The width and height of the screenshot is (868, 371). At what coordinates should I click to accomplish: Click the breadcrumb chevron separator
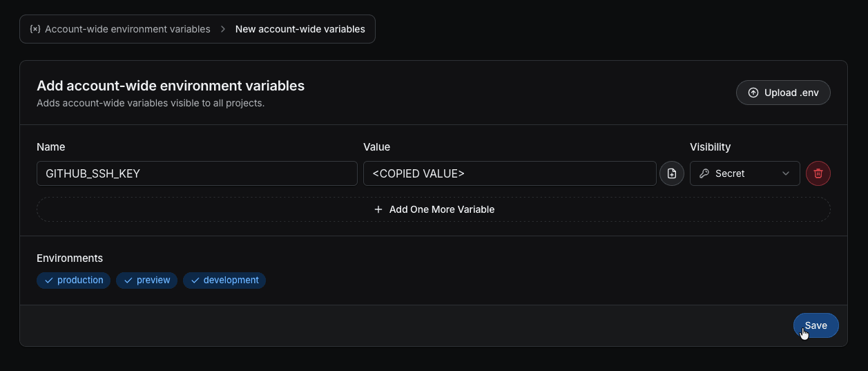pyautogui.click(x=223, y=29)
